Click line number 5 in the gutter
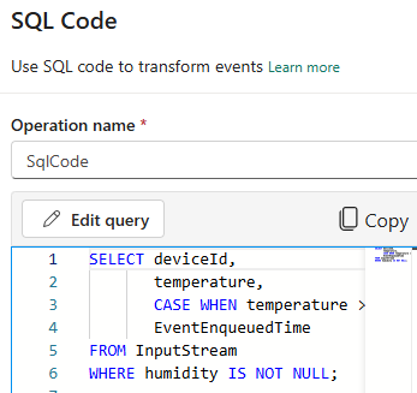 53,351
